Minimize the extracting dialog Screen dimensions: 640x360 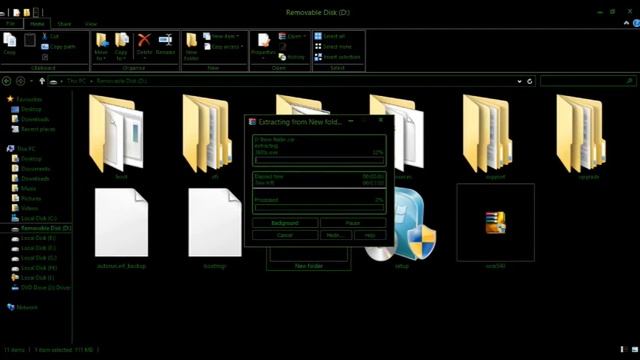coord(351,121)
